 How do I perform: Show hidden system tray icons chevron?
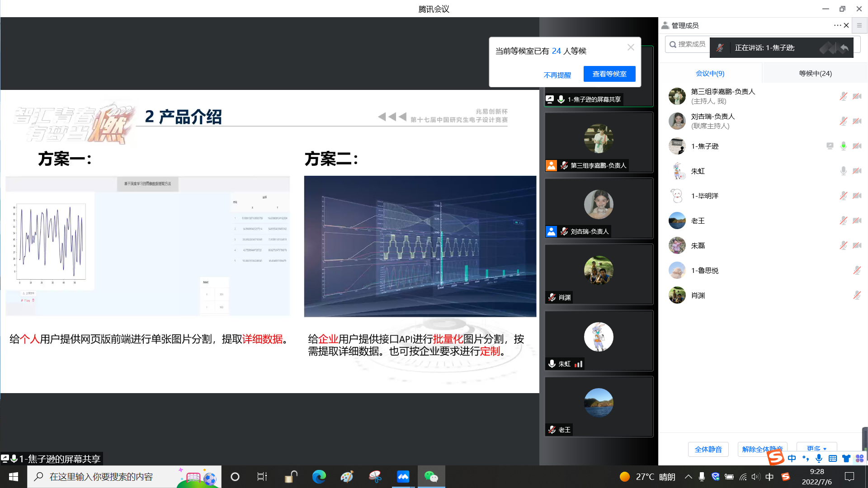[688, 477]
